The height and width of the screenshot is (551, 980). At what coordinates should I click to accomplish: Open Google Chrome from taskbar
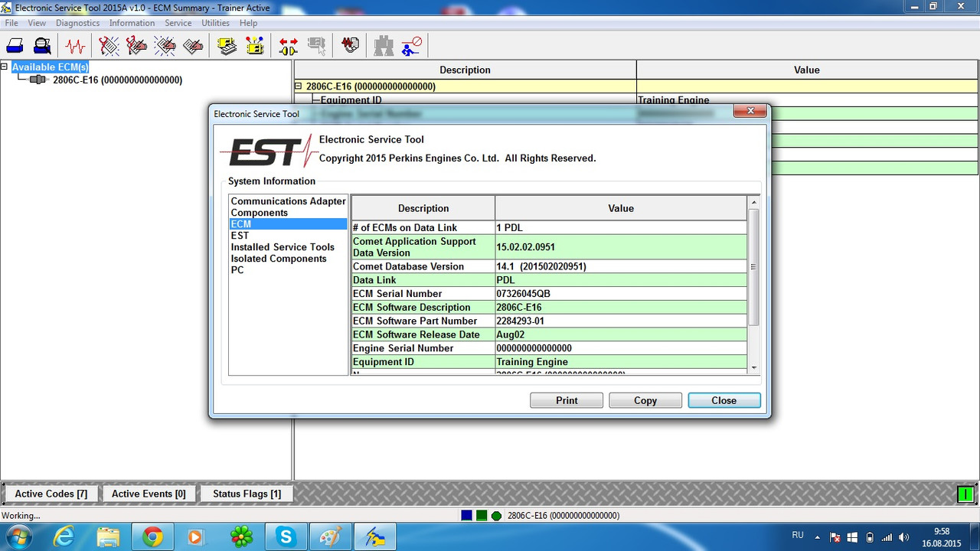(152, 537)
